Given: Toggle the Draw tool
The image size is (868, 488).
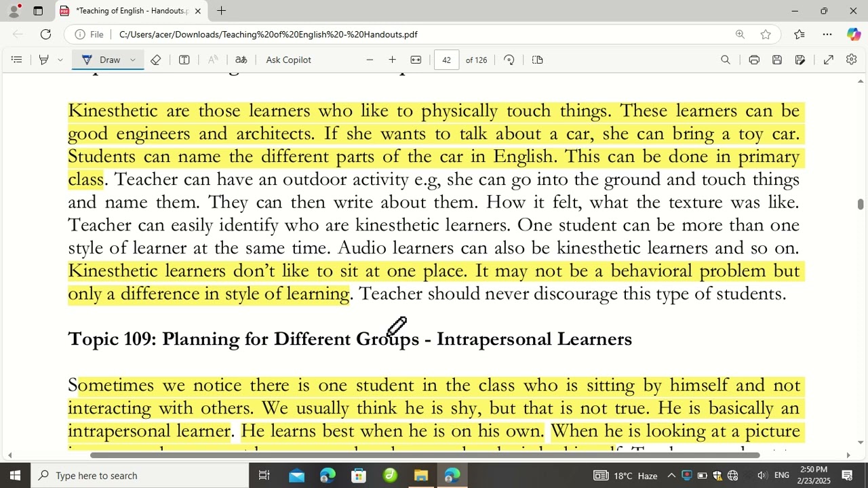Looking at the screenshot, I should [x=102, y=60].
